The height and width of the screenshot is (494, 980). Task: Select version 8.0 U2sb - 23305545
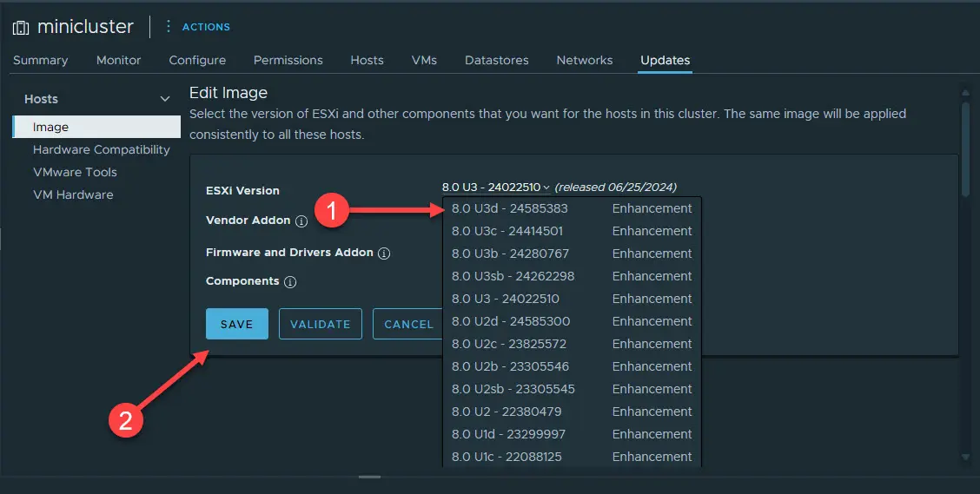pyautogui.click(x=572, y=388)
